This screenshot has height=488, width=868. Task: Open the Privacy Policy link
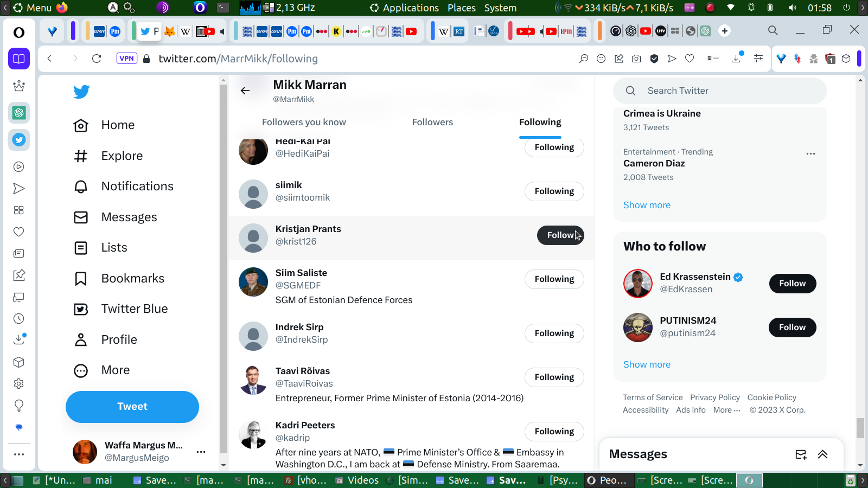[x=715, y=397]
